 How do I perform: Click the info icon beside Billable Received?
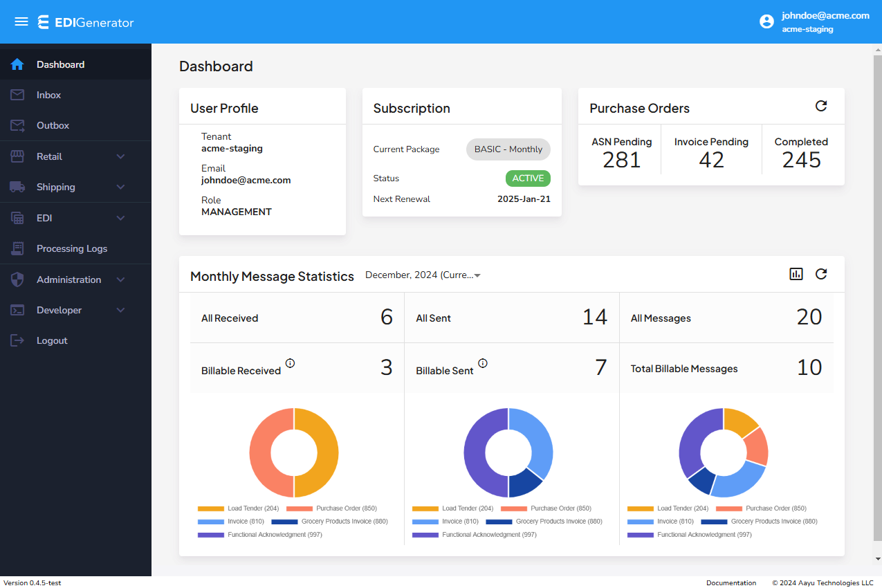coord(290,362)
